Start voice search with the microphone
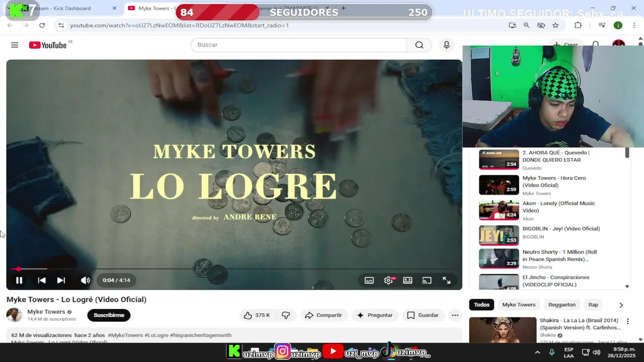Screen dimensions: 644x362 [446, 45]
